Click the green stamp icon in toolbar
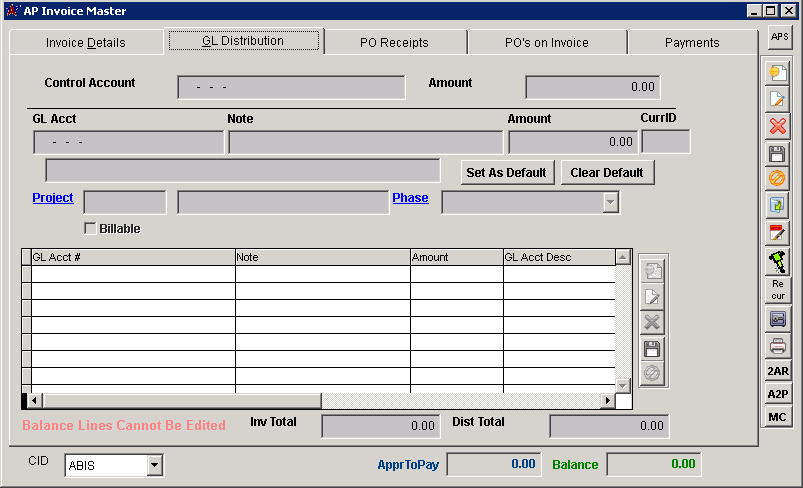 pos(778,261)
